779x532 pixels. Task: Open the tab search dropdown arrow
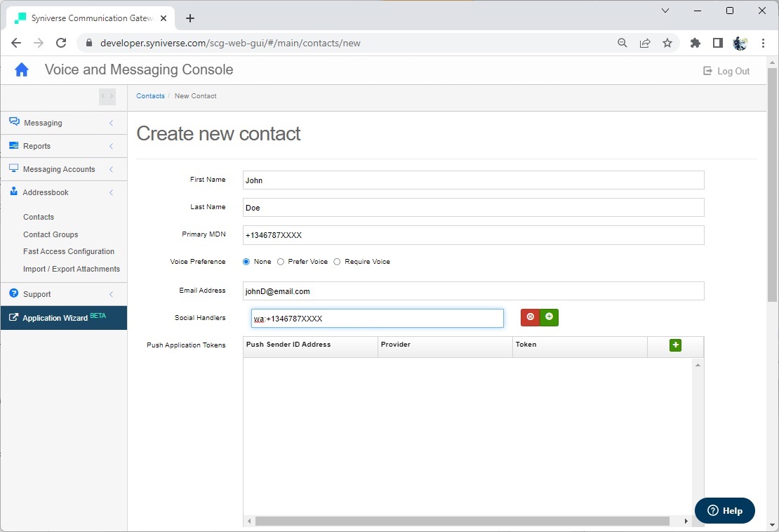[x=665, y=11]
